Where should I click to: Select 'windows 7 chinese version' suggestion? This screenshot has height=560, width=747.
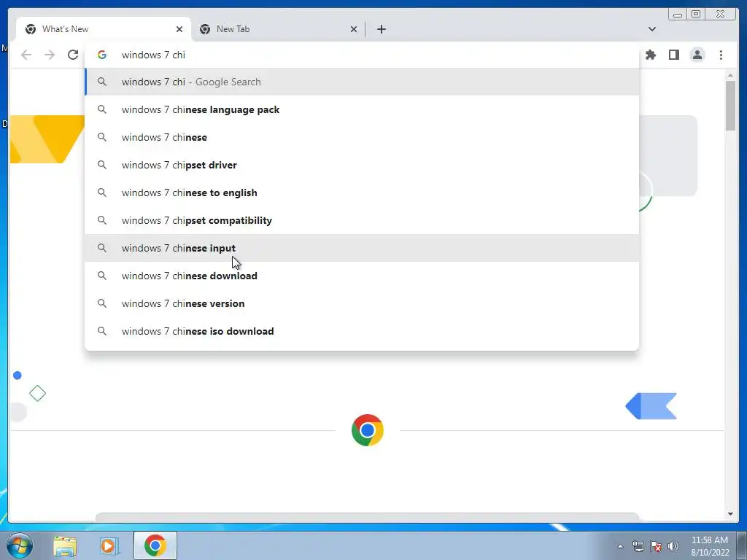[362, 303]
